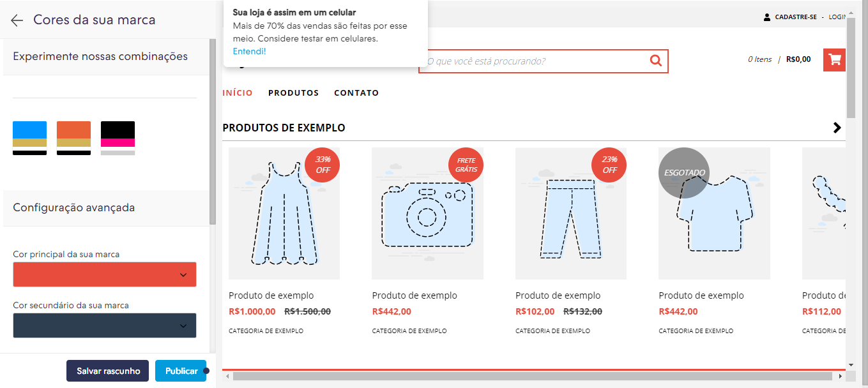Click the Publicar button
The image size is (868, 388).
(181, 371)
